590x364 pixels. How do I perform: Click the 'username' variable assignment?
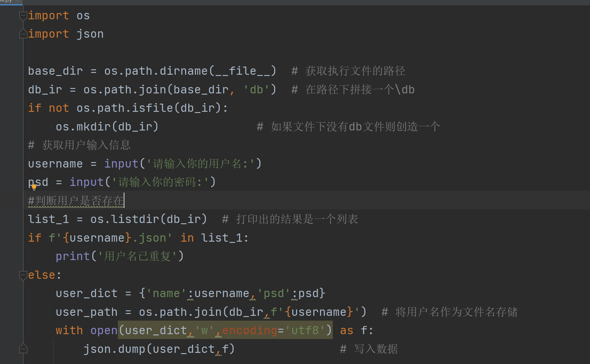click(55, 164)
